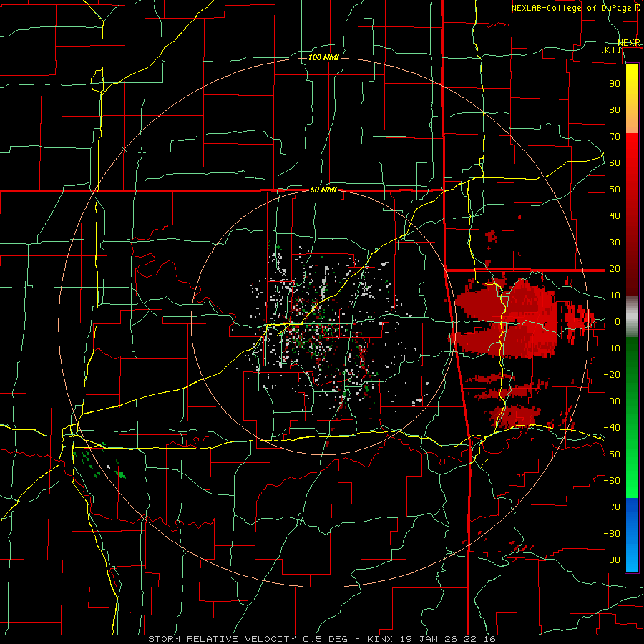This screenshot has height=644, width=644.
Task: Click the 10 value on velocity scale
Action: coord(615,296)
